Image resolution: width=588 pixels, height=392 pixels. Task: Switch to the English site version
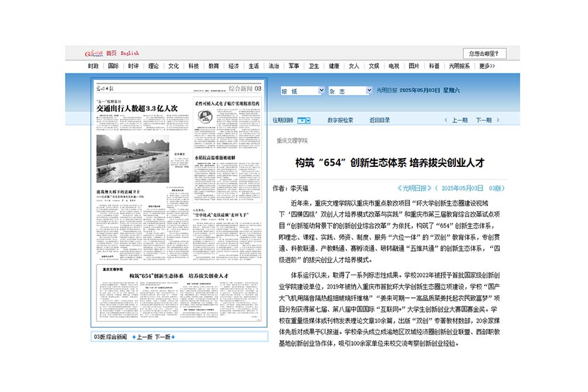click(129, 53)
